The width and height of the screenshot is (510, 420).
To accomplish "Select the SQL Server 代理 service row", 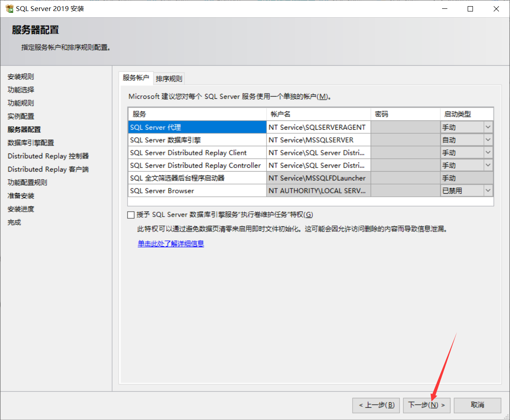I will pyautogui.click(x=198, y=127).
